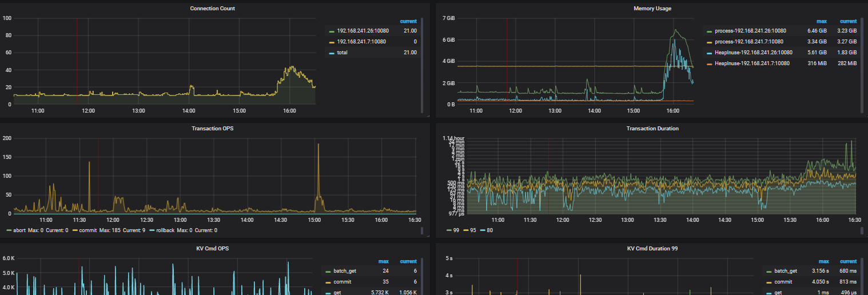Expand the Transaction Duration panel title menu
The width and height of the screenshot is (868, 295).
(652, 129)
